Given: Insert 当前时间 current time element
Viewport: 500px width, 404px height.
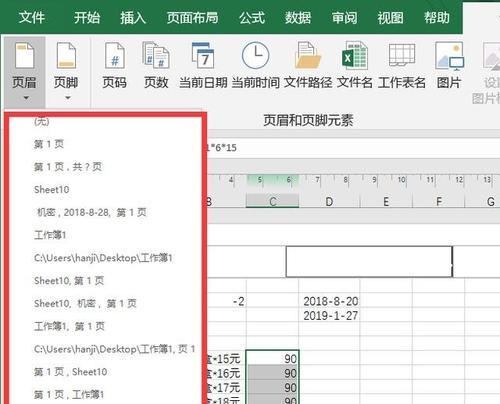Looking at the screenshot, I should tap(255, 66).
